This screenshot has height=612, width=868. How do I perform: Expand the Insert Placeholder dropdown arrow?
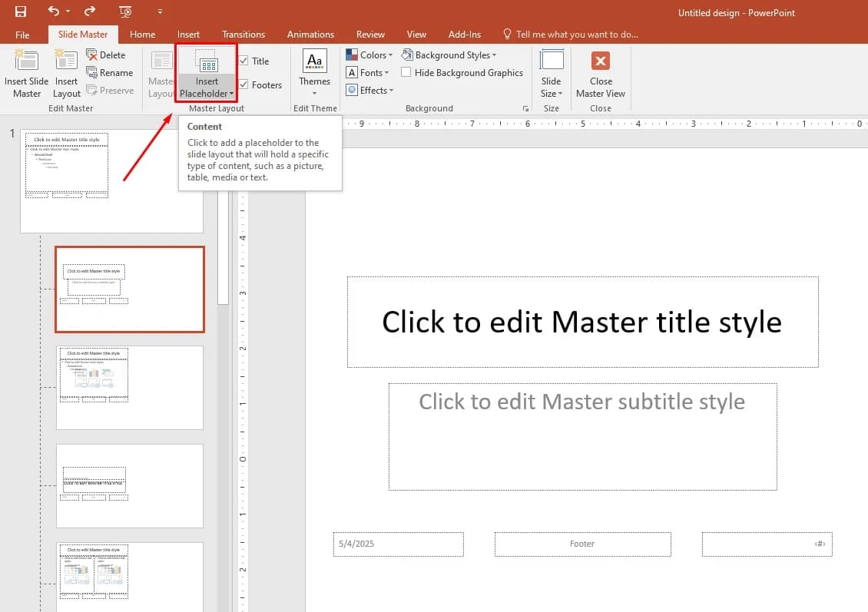(x=231, y=94)
